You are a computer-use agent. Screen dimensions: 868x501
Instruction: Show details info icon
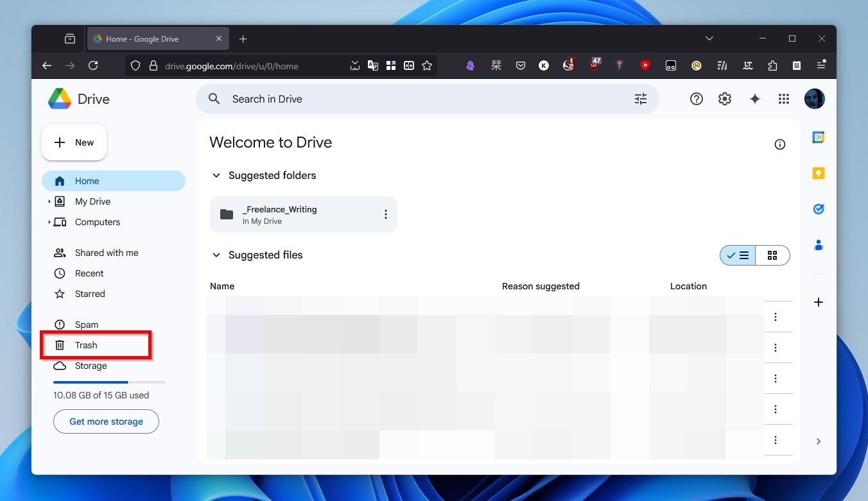[x=780, y=144]
